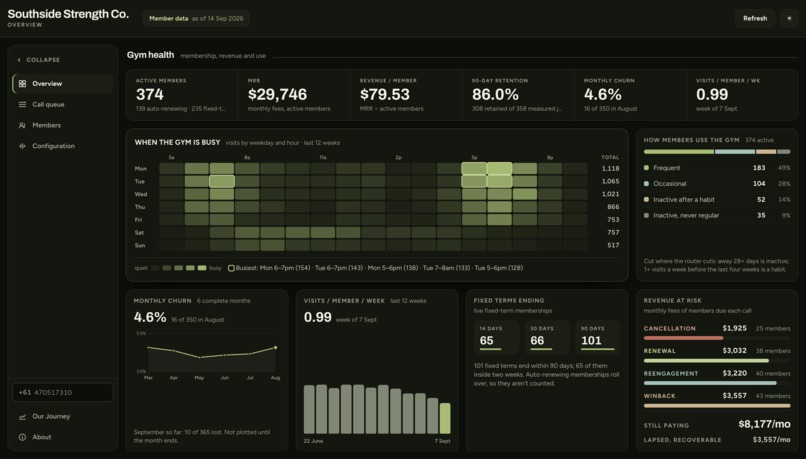This screenshot has width=806, height=459.
Task: Toggle theme with the sun icon button
Action: coord(789,19)
